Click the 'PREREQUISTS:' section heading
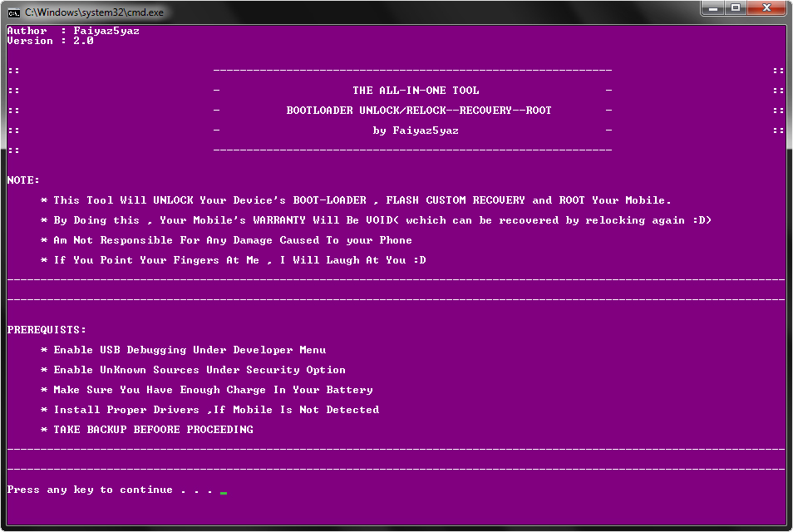The height and width of the screenshot is (532, 793). point(47,330)
